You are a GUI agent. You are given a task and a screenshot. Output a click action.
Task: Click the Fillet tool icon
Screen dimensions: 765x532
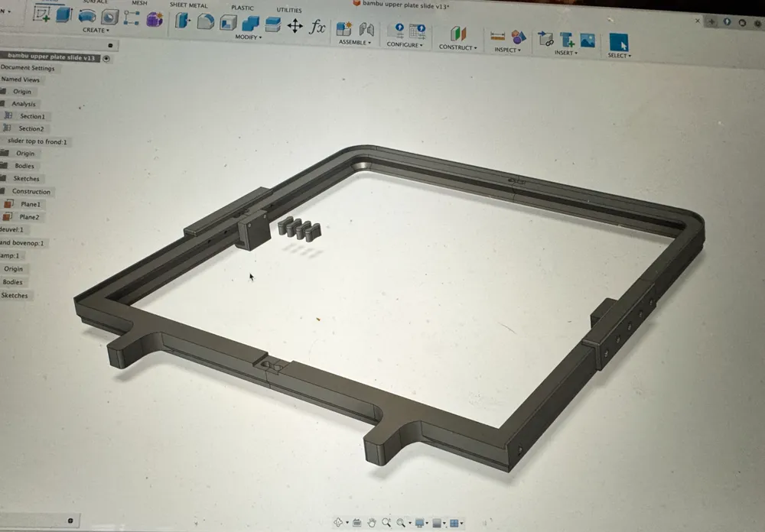click(205, 21)
